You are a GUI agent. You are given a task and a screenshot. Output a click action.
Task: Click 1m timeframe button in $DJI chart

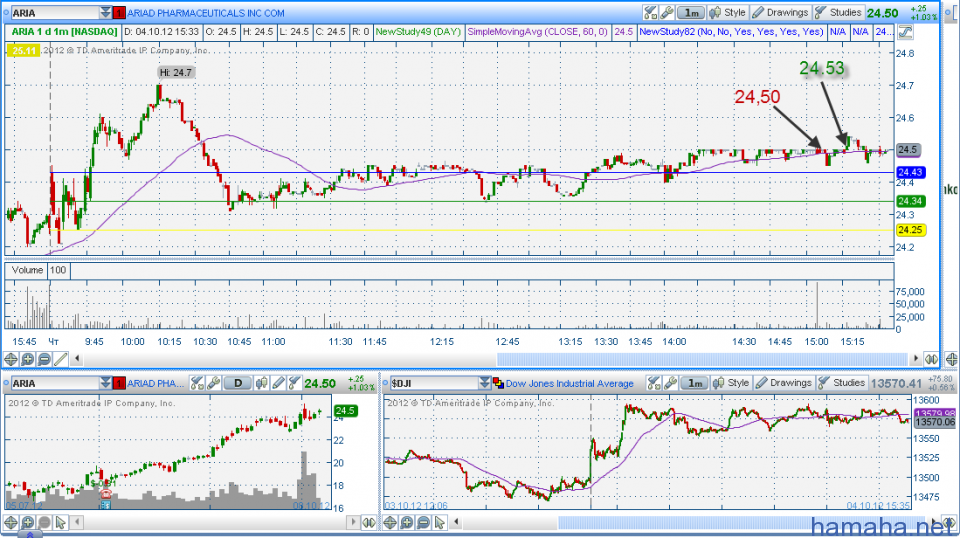click(x=695, y=383)
